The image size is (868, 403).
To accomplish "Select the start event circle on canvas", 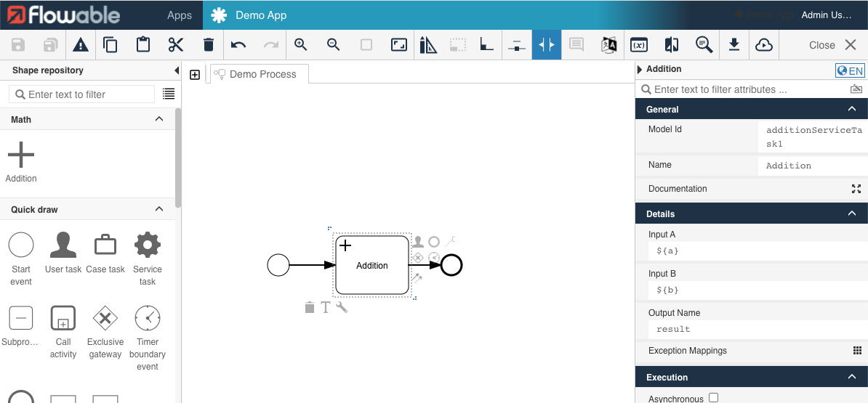I will click(x=278, y=265).
